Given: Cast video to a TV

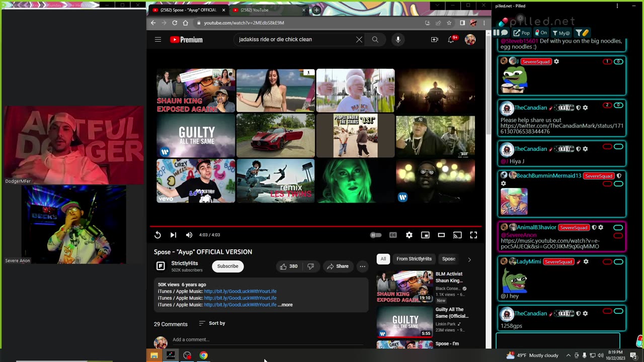Looking at the screenshot, I should click(457, 235).
